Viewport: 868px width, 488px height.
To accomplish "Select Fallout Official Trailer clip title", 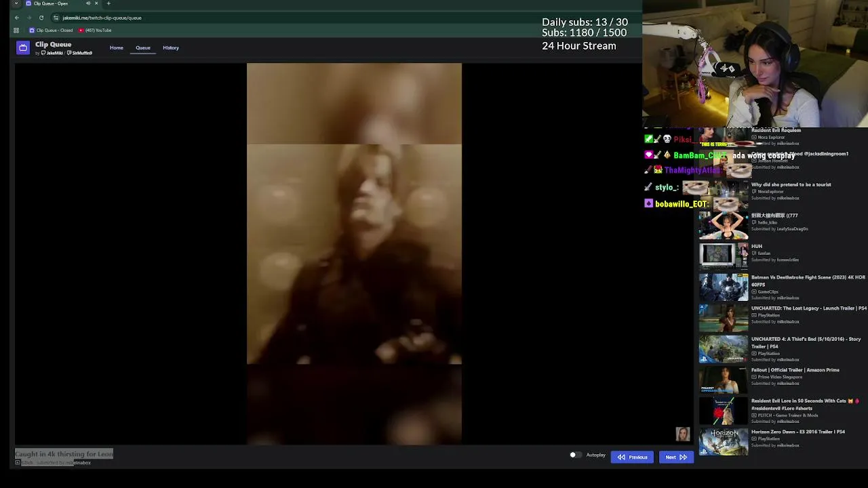I will pyautogui.click(x=795, y=370).
